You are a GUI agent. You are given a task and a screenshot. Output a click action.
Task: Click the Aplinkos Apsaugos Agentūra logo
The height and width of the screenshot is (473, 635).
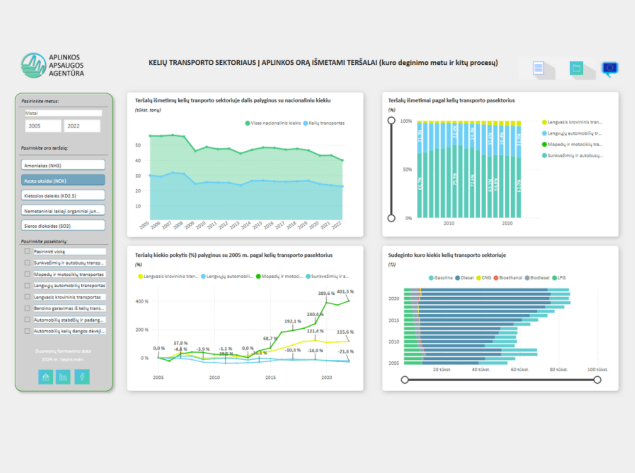pyautogui.click(x=53, y=65)
